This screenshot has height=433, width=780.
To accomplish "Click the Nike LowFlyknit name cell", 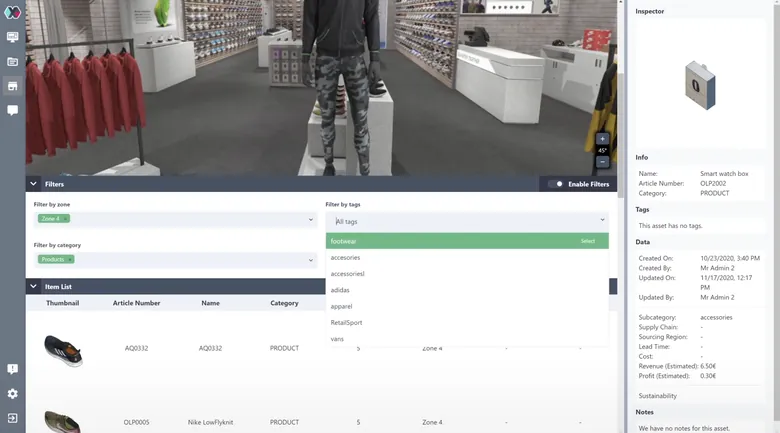I will (210, 422).
